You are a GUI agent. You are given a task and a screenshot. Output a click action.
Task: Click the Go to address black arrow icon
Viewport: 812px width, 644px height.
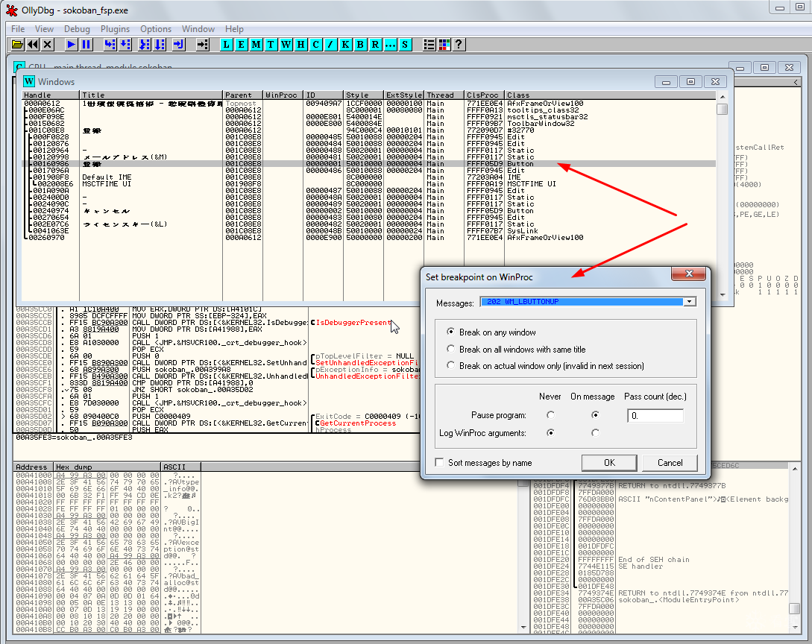[x=203, y=45]
